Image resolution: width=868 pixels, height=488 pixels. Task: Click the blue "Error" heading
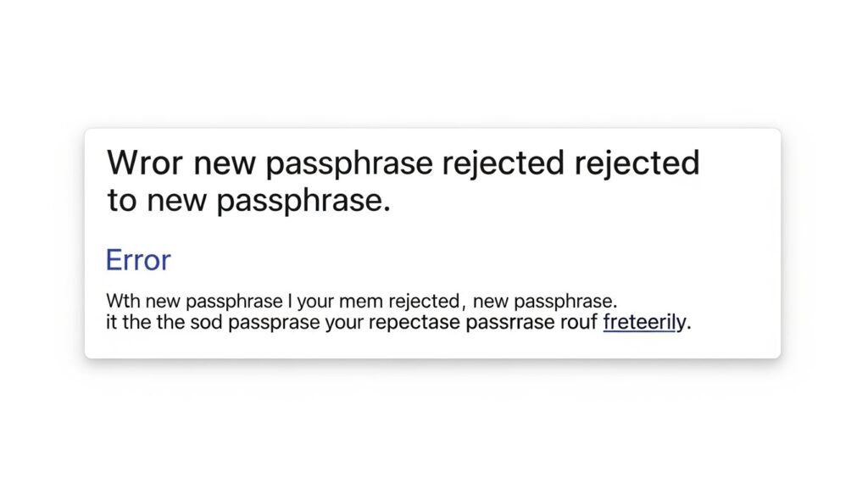coord(138,260)
